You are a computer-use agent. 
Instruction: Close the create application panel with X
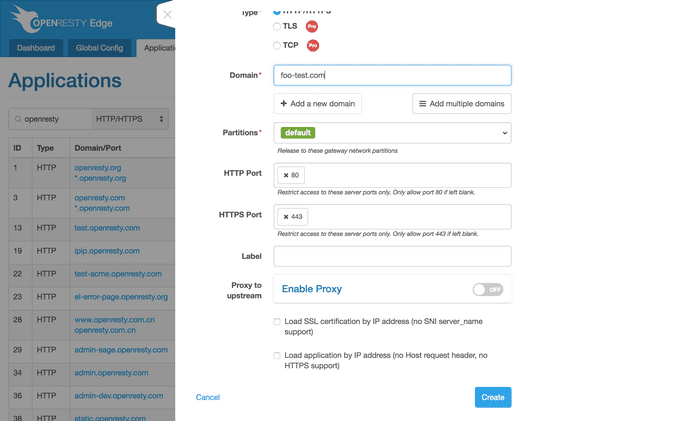(x=167, y=15)
